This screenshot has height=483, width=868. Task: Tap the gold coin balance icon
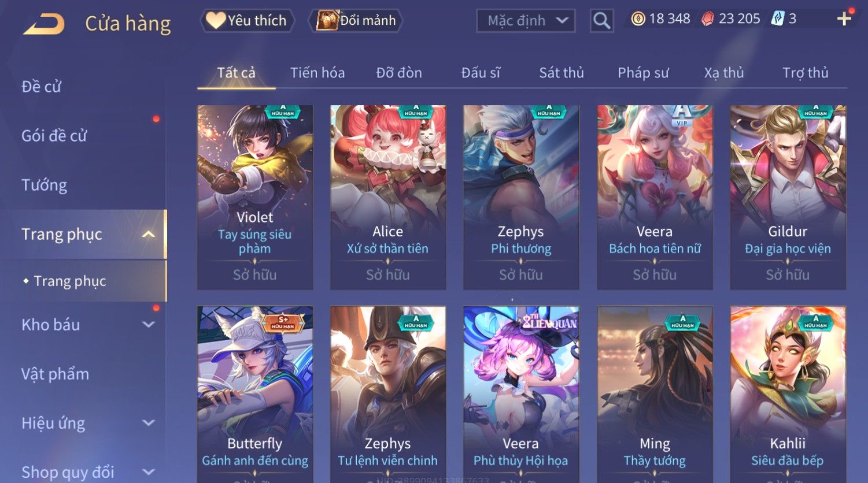[638, 19]
